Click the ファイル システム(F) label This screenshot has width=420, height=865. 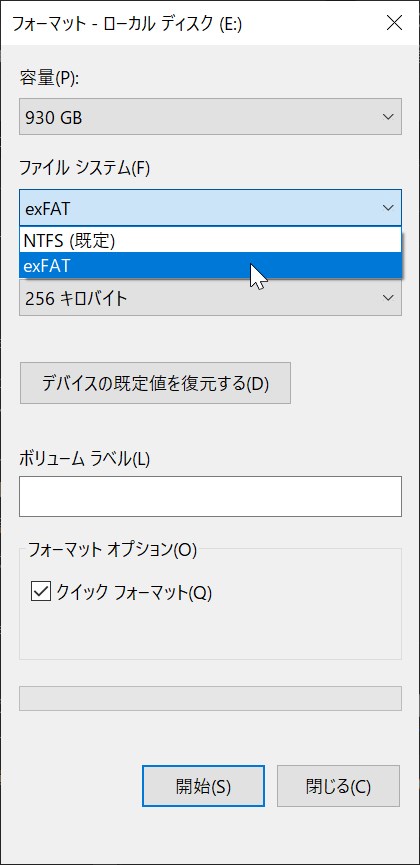tap(84, 168)
